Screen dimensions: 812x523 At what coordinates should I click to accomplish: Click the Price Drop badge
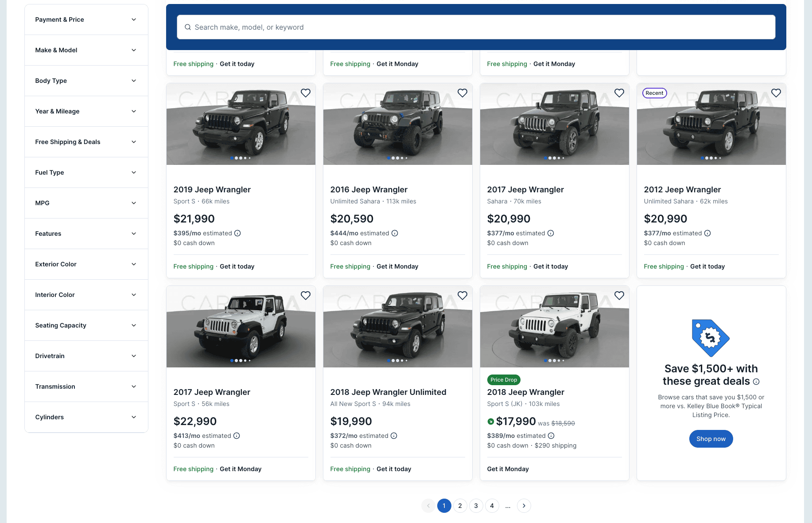click(504, 380)
